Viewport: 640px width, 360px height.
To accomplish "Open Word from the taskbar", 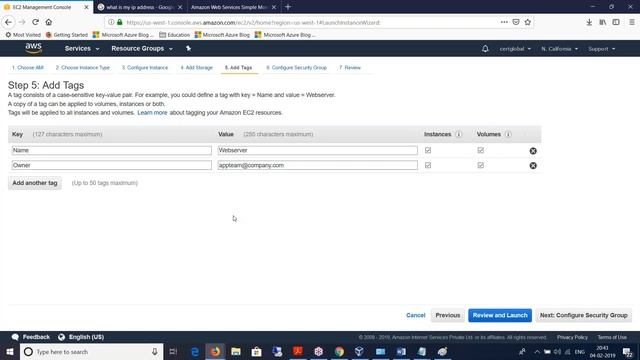I will 401,351.
